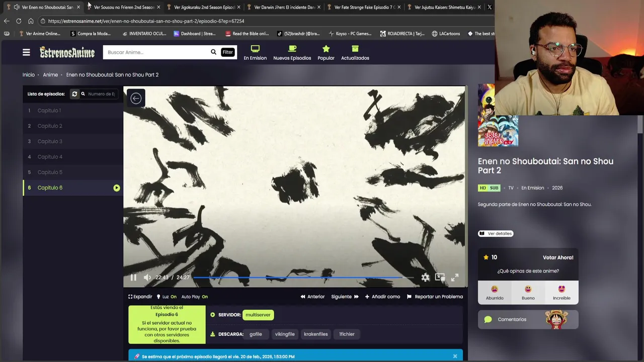Open Popular section

coord(326,53)
